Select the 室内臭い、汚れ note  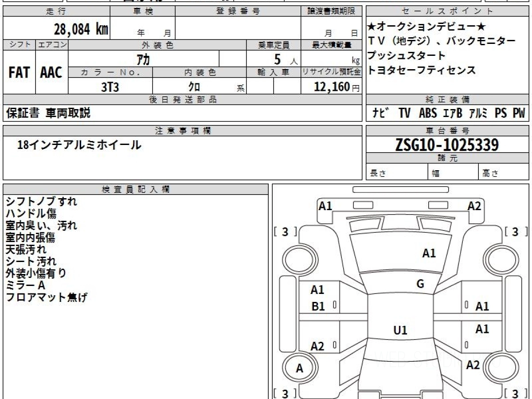click(42, 225)
